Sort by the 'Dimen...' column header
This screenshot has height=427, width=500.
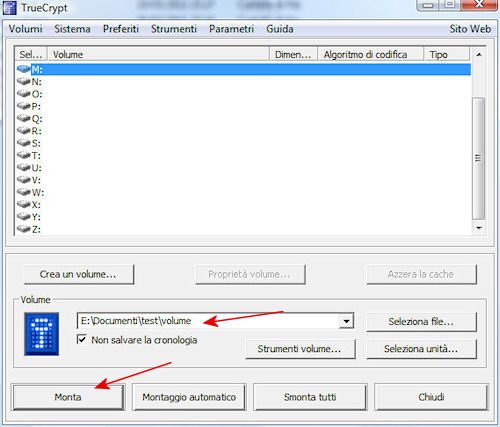point(293,54)
